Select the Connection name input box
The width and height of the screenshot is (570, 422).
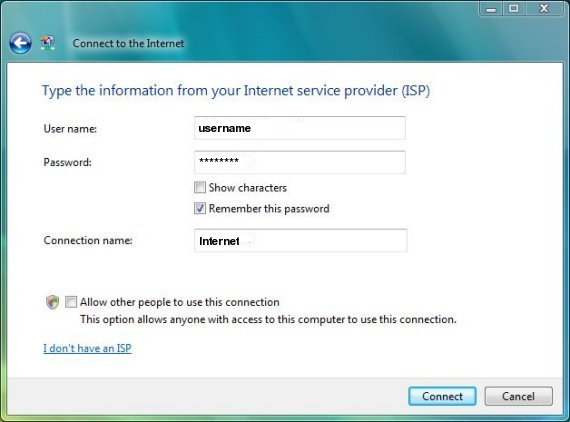tap(301, 240)
